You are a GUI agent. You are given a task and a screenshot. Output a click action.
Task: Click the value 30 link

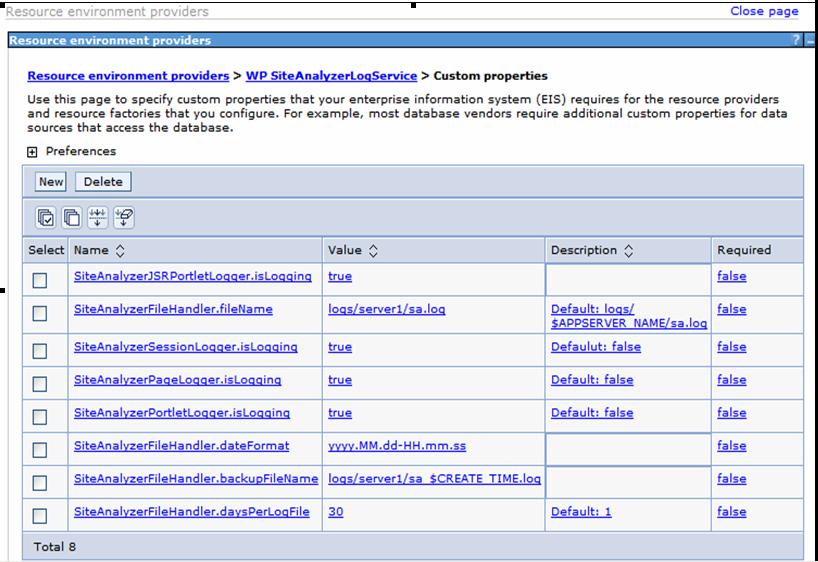click(335, 511)
